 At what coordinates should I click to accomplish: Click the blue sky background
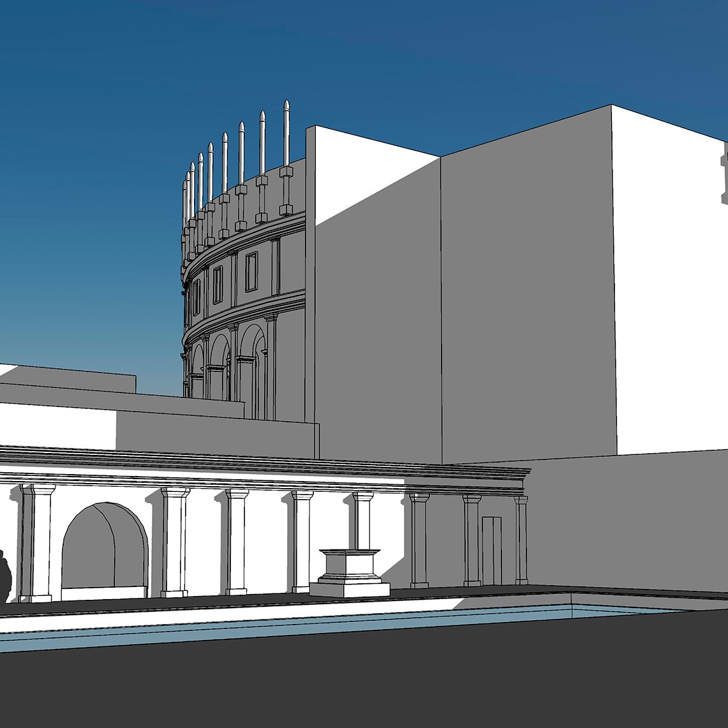pos(96,160)
